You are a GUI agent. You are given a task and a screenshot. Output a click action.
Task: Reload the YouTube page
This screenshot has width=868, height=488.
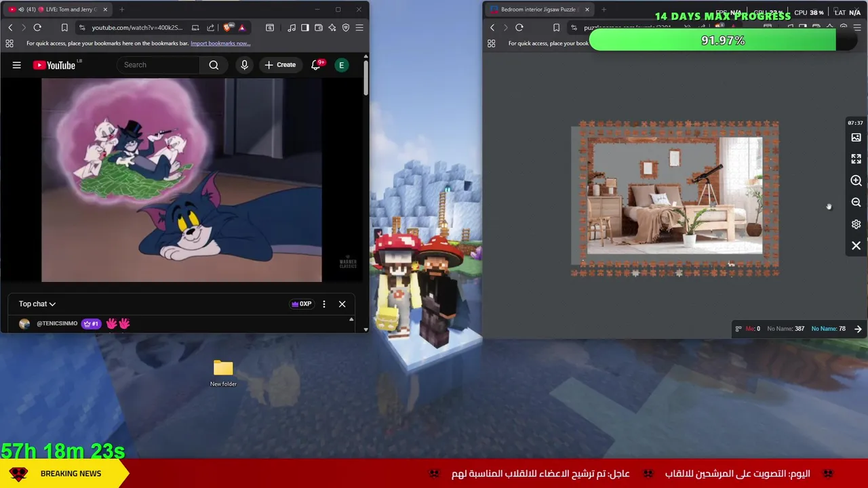(x=37, y=28)
